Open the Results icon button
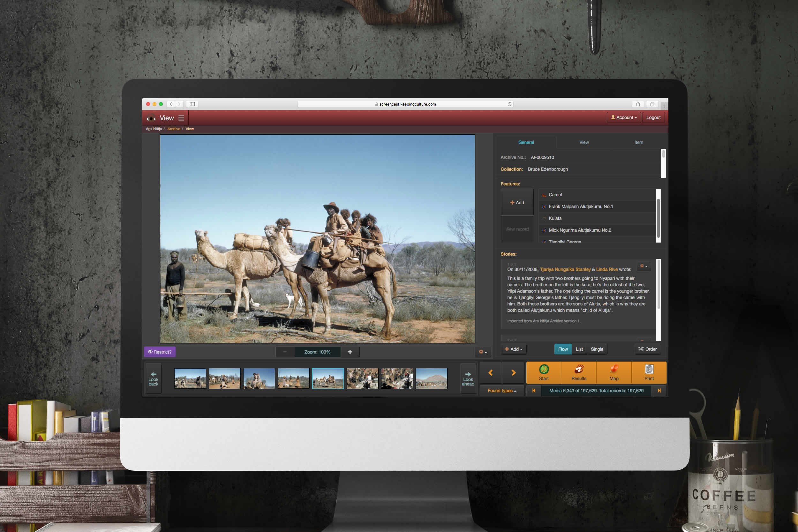This screenshot has width=798, height=532. (579, 369)
